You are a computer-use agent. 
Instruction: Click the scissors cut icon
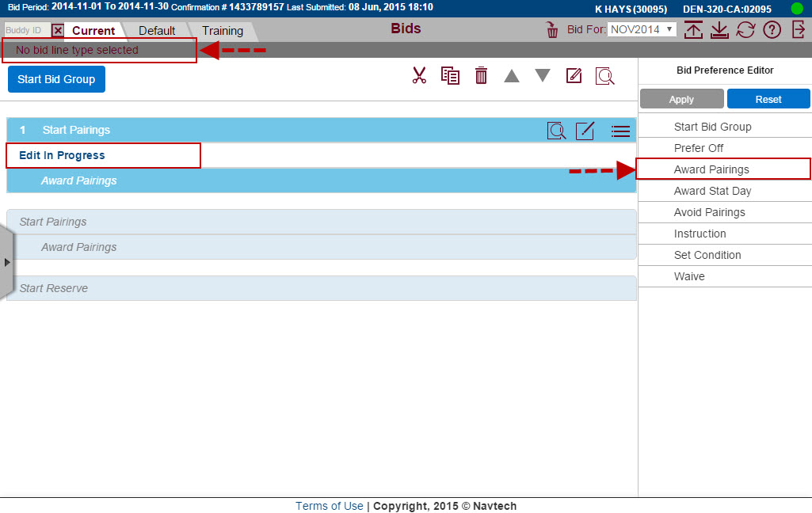419,76
